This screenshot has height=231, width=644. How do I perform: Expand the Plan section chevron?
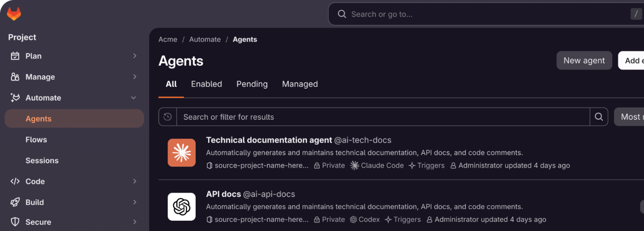pyautogui.click(x=135, y=56)
